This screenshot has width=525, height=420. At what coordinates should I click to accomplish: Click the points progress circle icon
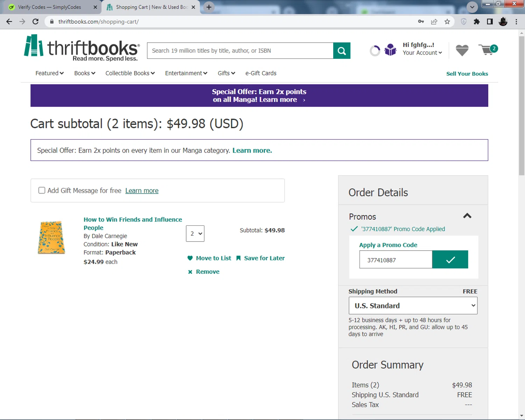coord(375,51)
